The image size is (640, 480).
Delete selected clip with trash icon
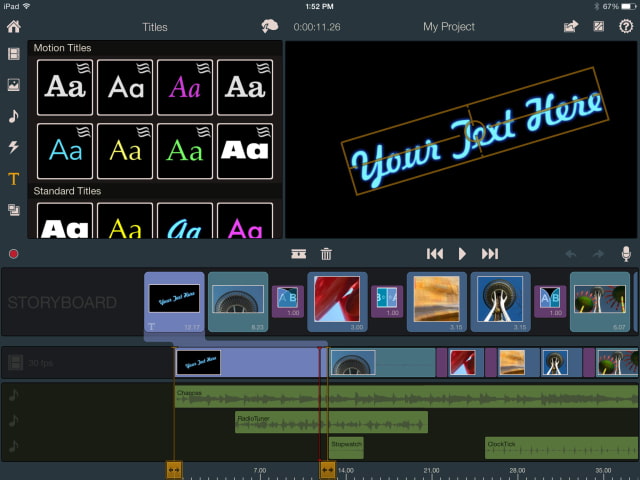326,254
